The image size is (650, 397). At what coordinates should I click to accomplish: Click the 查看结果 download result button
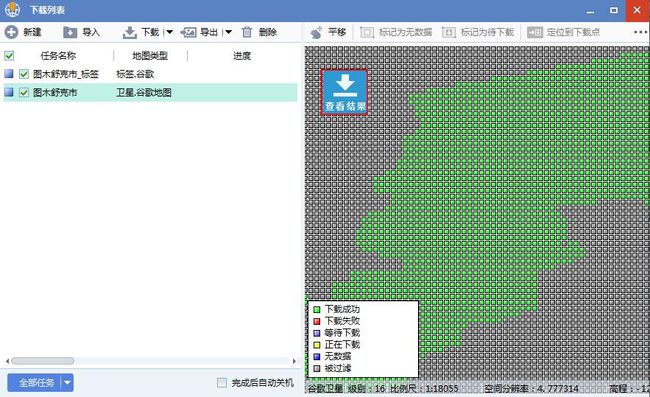344,92
